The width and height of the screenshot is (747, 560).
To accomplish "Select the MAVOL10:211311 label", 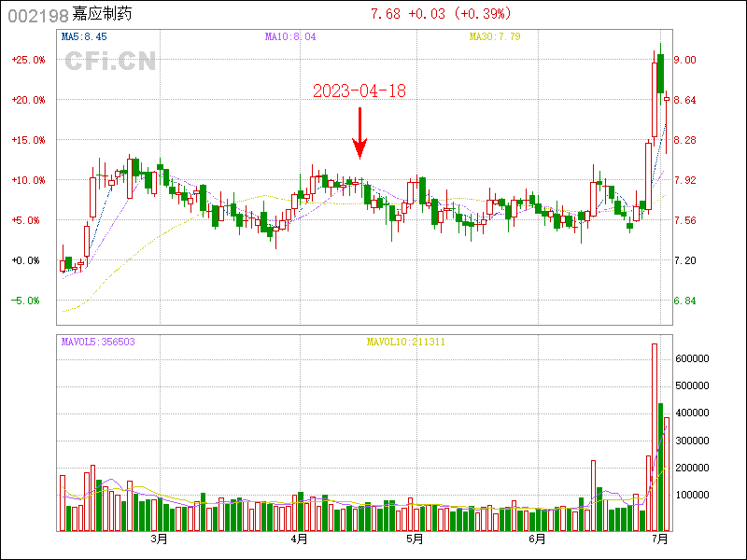I will click(x=406, y=342).
